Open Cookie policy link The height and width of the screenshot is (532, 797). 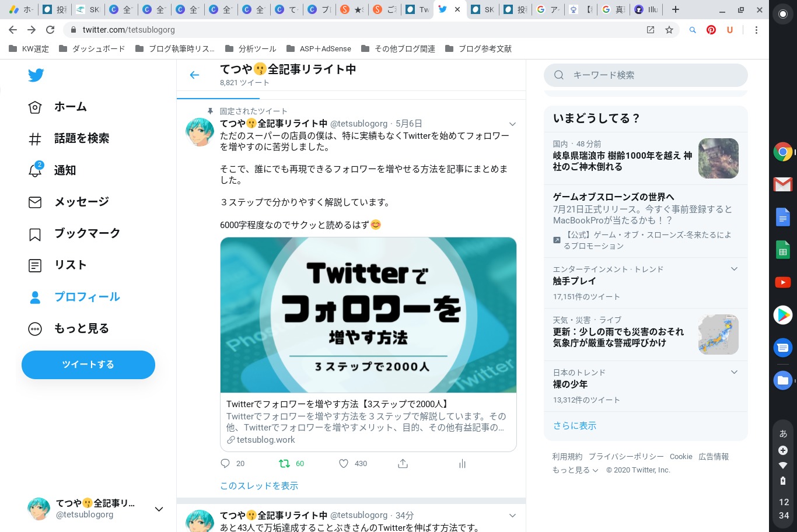681,456
